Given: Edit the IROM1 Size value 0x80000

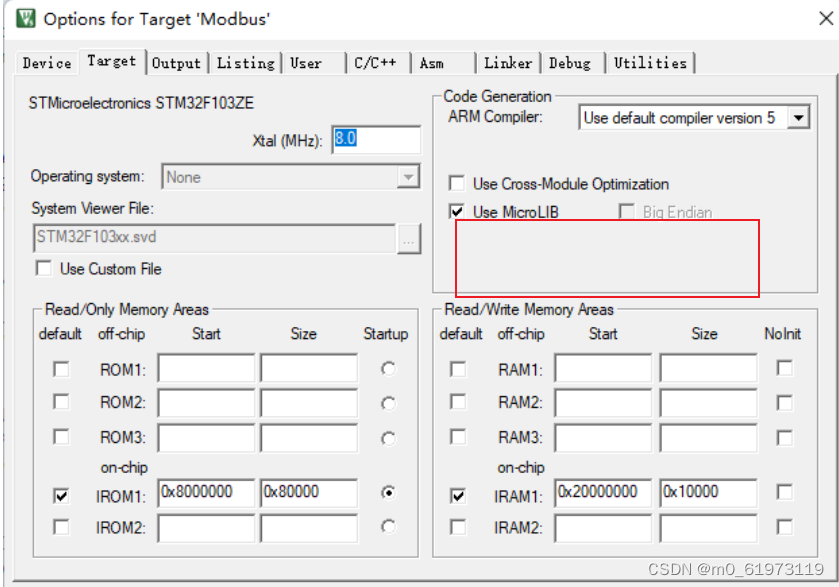Looking at the screenshot, I should coord(309,493).
